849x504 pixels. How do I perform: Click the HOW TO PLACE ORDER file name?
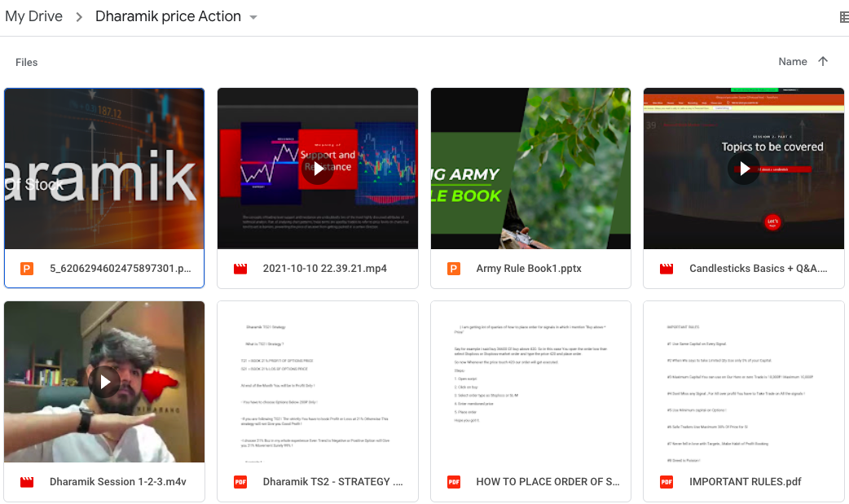click(547, 482)
